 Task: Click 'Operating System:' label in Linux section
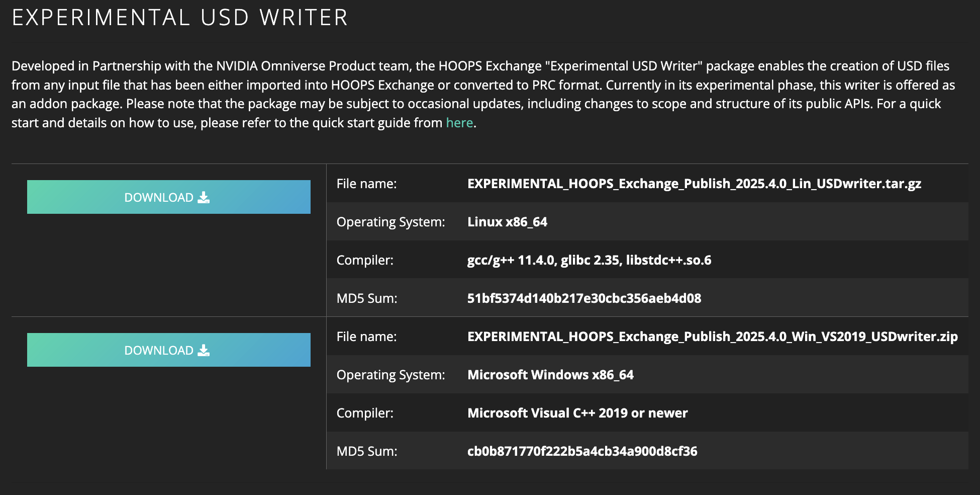[390, 222]
